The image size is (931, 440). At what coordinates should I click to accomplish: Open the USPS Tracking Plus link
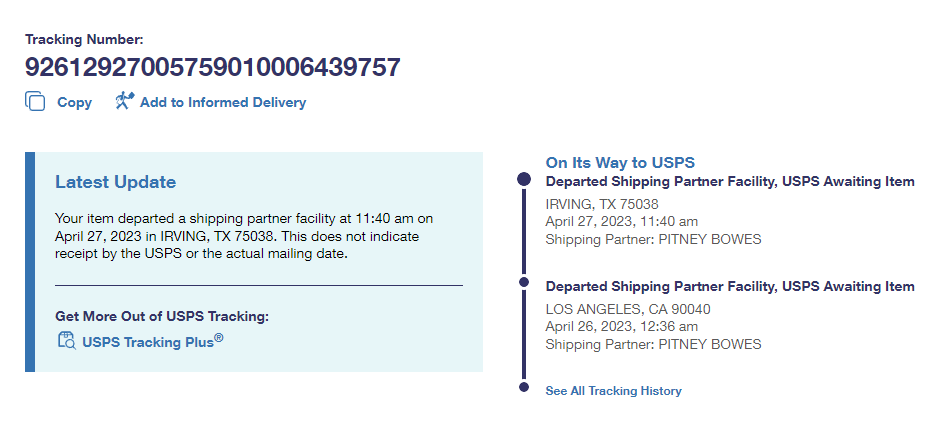[152, 341]
